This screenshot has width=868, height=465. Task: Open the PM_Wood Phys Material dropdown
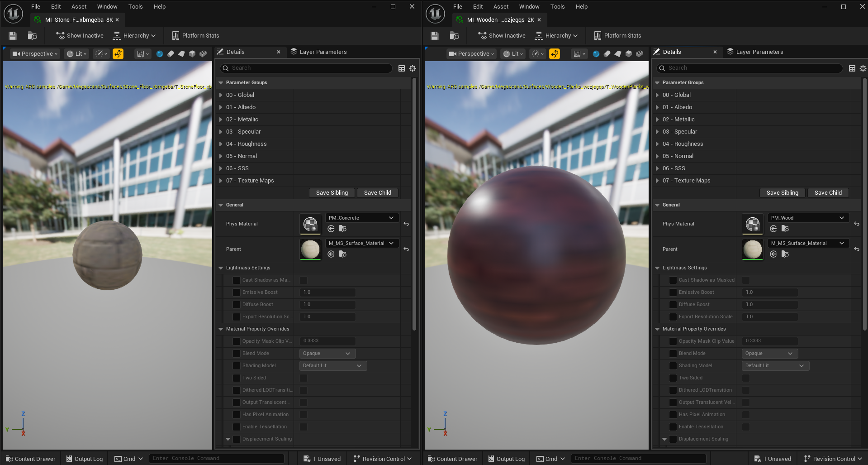pyautogui.click(x=808, y=218)
